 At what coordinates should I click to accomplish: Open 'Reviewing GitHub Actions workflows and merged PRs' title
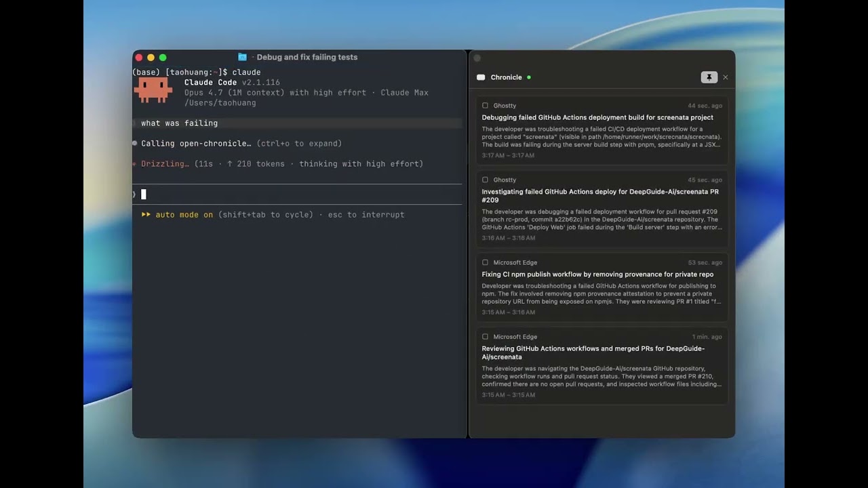coord(593,352)
